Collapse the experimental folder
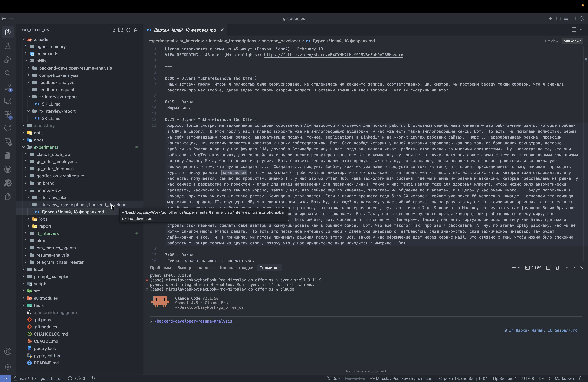This screenshot has height=382, width=588. coord(46,147)
